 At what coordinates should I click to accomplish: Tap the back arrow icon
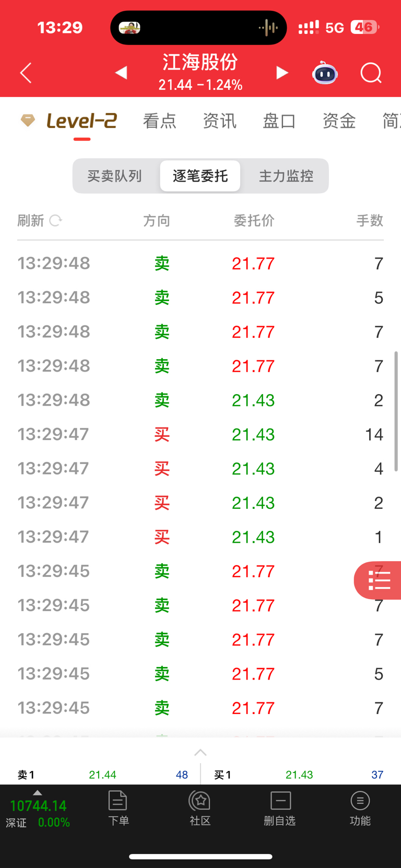tap(26, 73)
